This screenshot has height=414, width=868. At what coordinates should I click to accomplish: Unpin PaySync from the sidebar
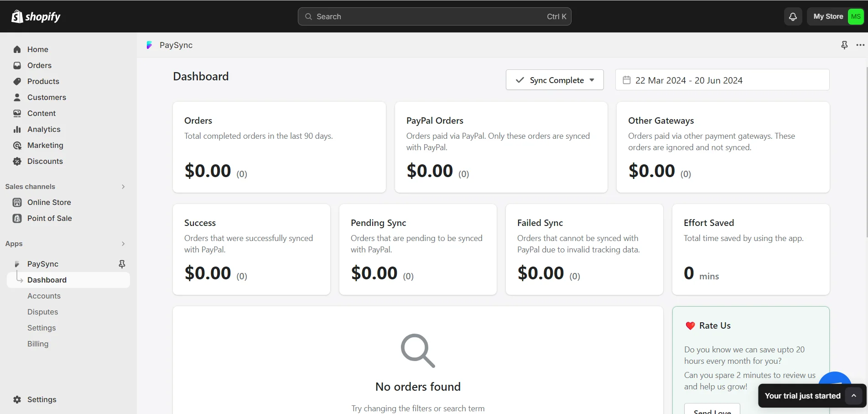(x=121, y=264)
